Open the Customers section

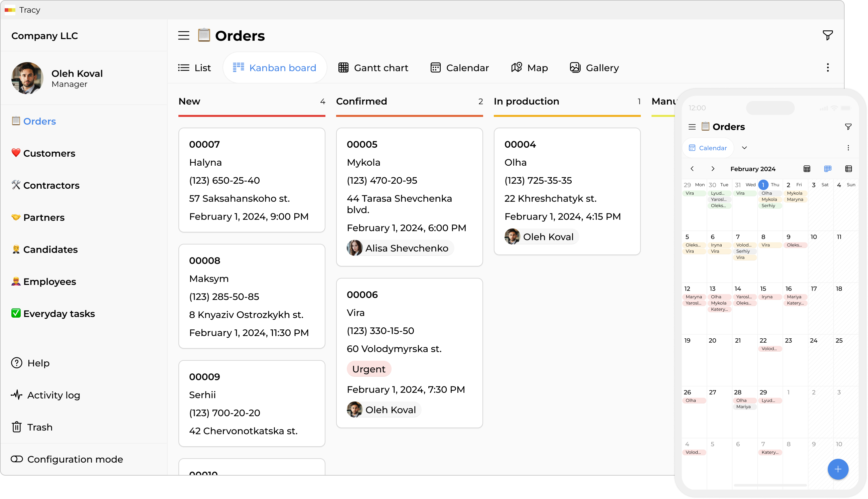(49, 153)
